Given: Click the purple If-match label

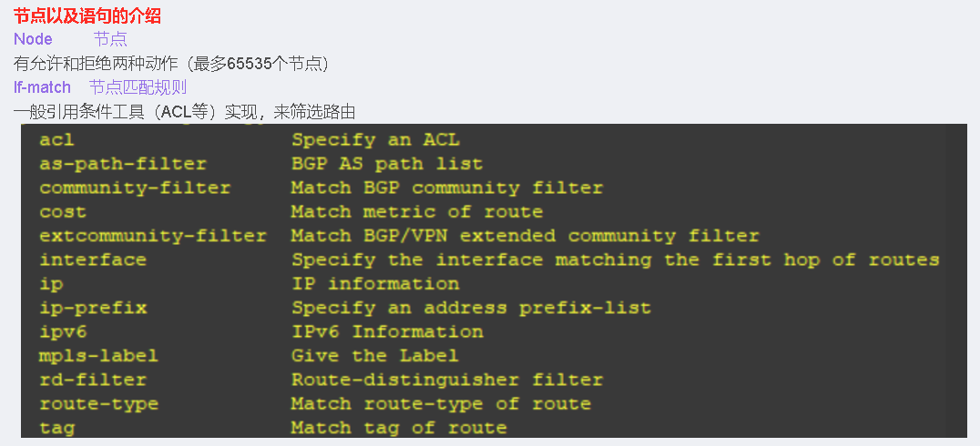Looking at the screenshot, I should pos(42,87).
